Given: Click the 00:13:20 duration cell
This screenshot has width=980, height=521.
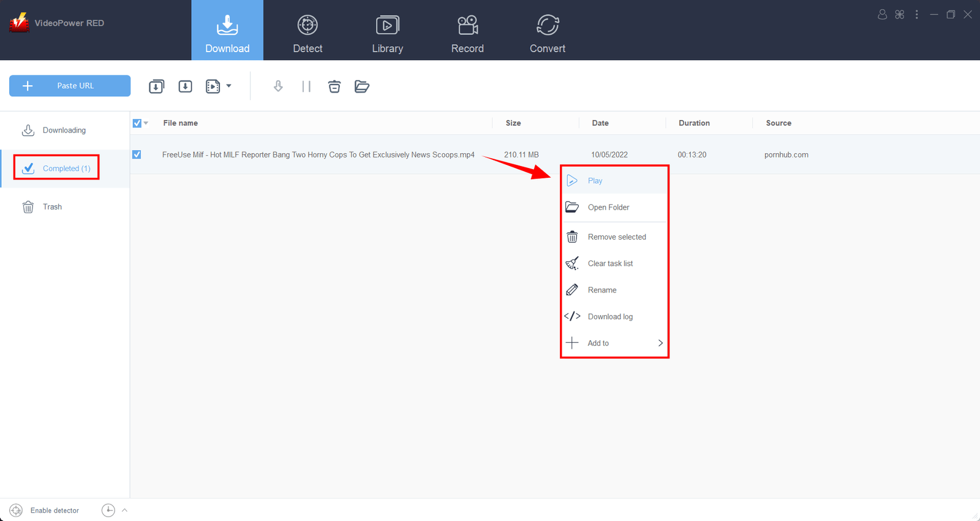Looking at the screenshot, I should point(692,155).
